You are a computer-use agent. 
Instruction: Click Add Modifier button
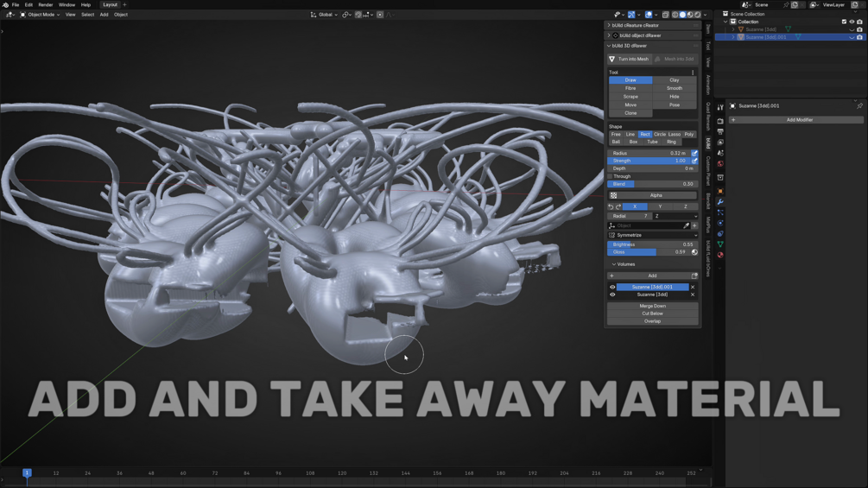pos(796,120)
